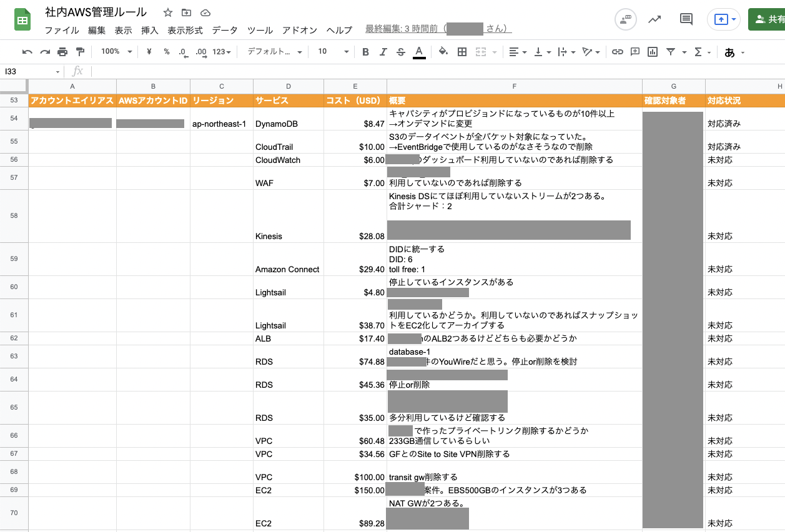Create a filter with the funnel icon

671,52
